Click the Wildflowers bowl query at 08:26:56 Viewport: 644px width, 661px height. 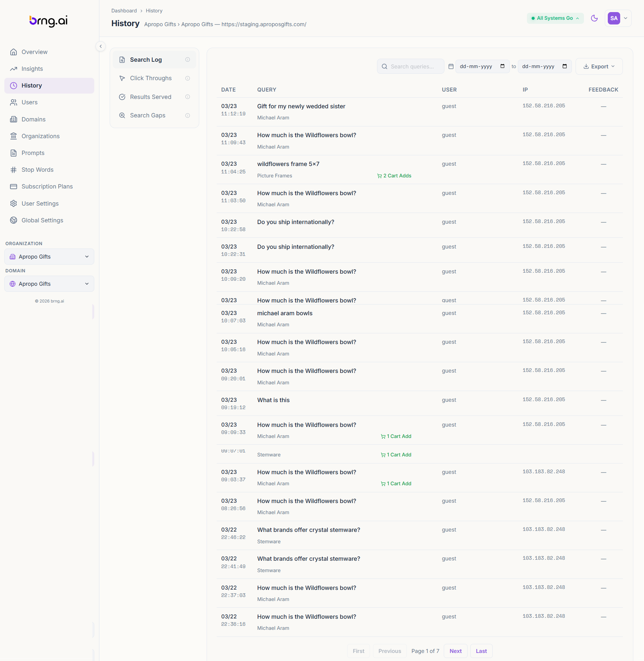307,501
